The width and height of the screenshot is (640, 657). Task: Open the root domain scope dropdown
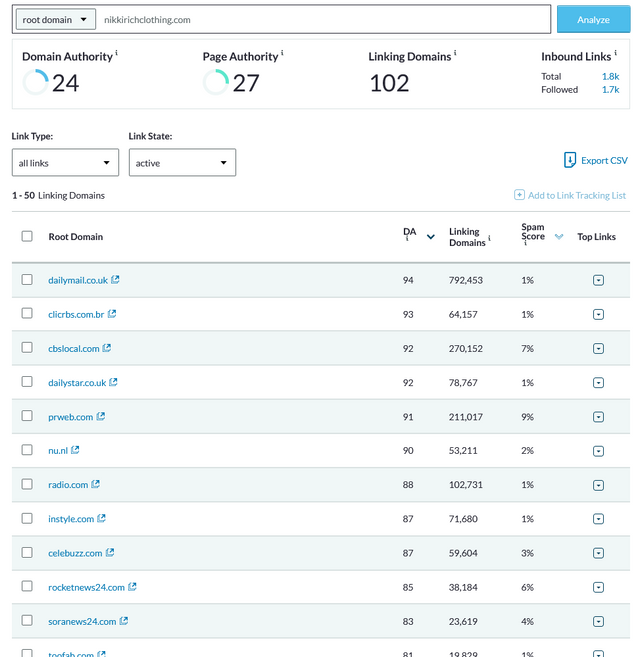point(56,20)
